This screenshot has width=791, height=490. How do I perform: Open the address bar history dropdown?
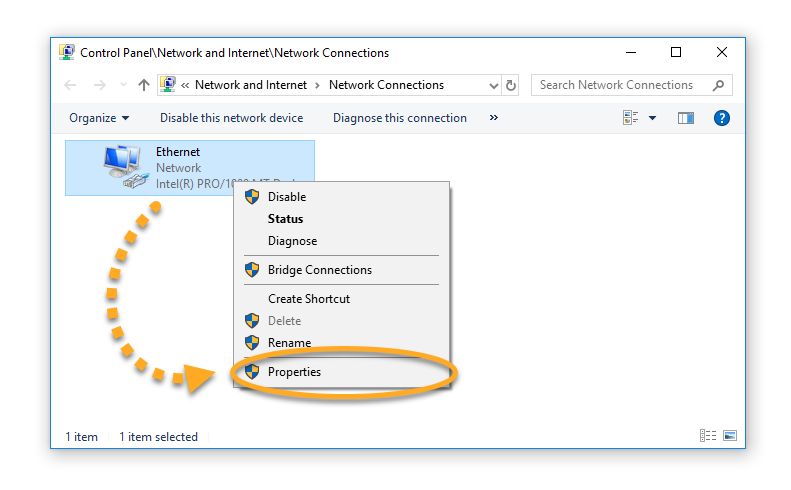pos(494,86)
